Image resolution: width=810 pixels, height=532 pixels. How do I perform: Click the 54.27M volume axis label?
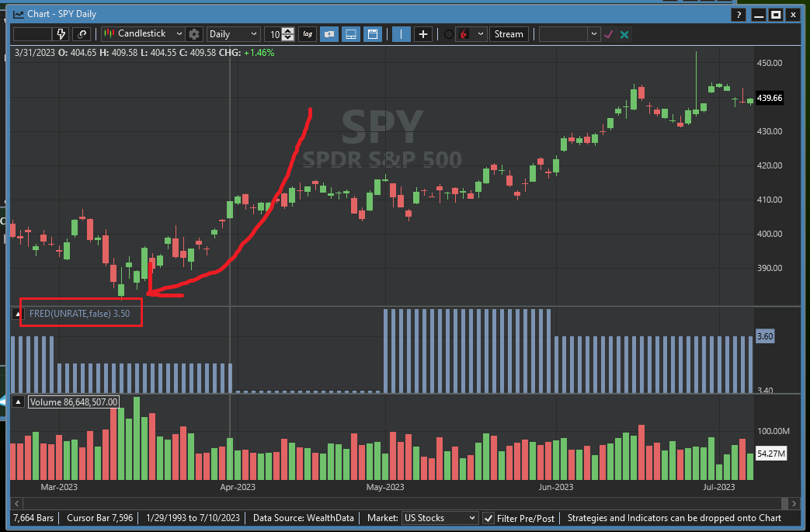[x=771, y=454]
